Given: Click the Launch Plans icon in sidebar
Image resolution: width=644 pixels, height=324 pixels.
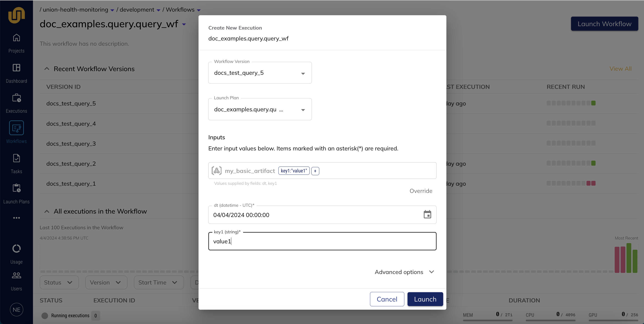Looking at the screenshot, I should 17,188.
